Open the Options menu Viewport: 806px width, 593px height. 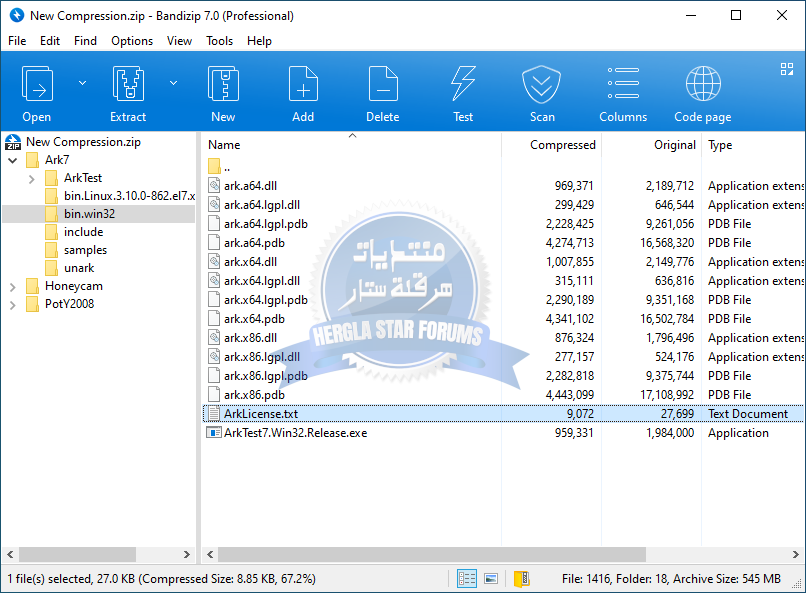[x=132, y=41]
